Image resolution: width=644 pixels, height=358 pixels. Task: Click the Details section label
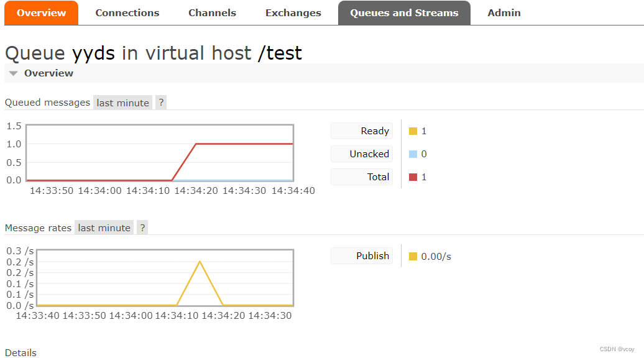21,352
